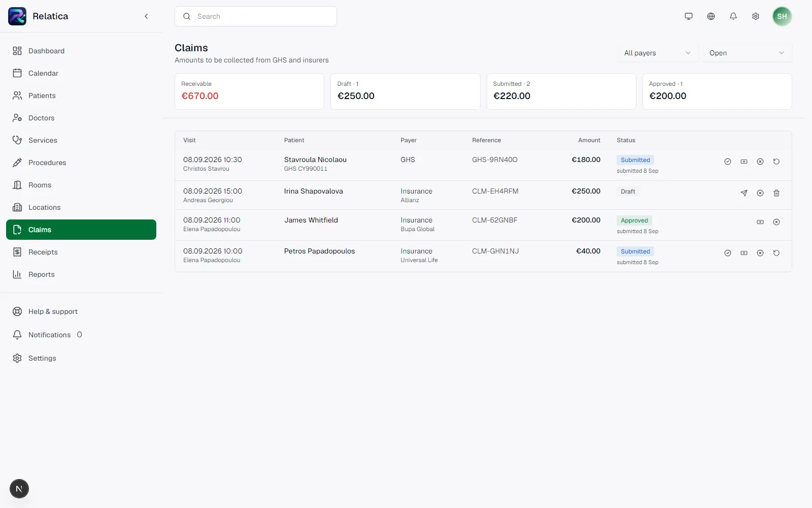
Task: Approve Stavroula Nicolaou's claim with the checkmark icon
Action: click(728, 162)
